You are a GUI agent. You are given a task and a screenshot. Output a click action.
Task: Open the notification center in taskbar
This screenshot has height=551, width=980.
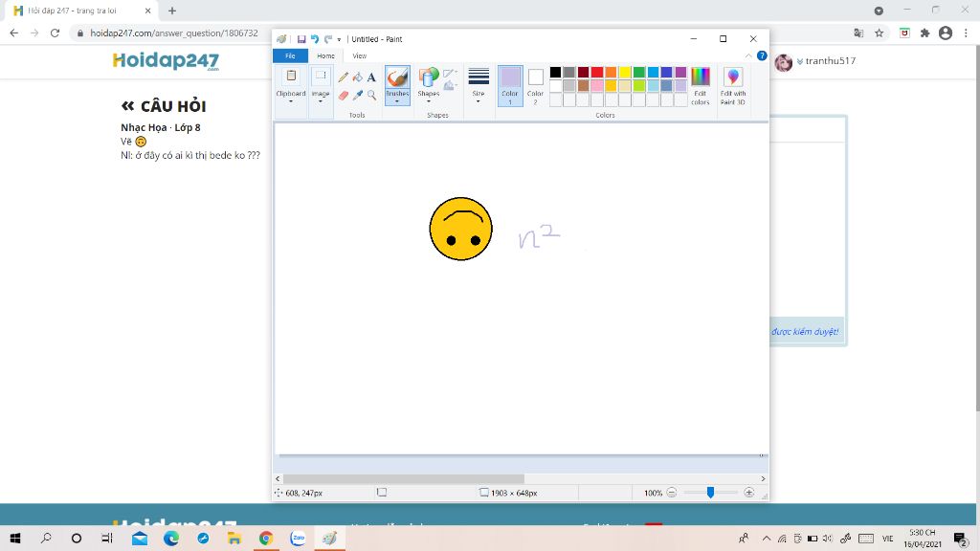point(961,538)
